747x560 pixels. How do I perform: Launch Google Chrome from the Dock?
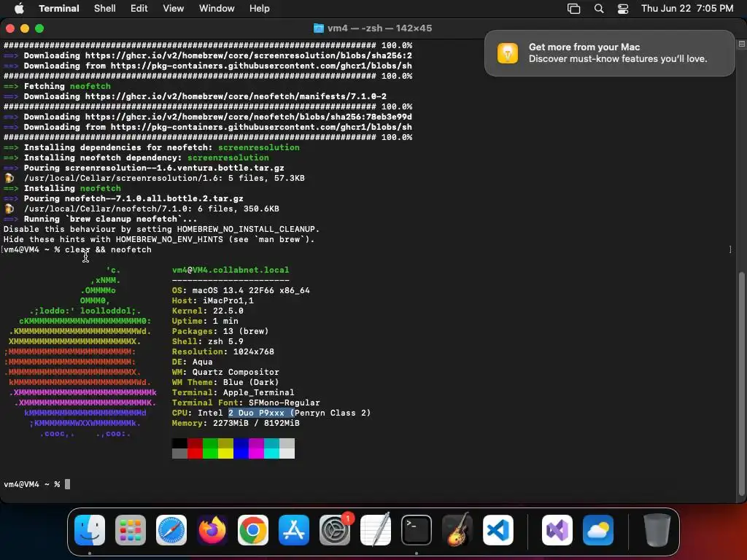253,530
